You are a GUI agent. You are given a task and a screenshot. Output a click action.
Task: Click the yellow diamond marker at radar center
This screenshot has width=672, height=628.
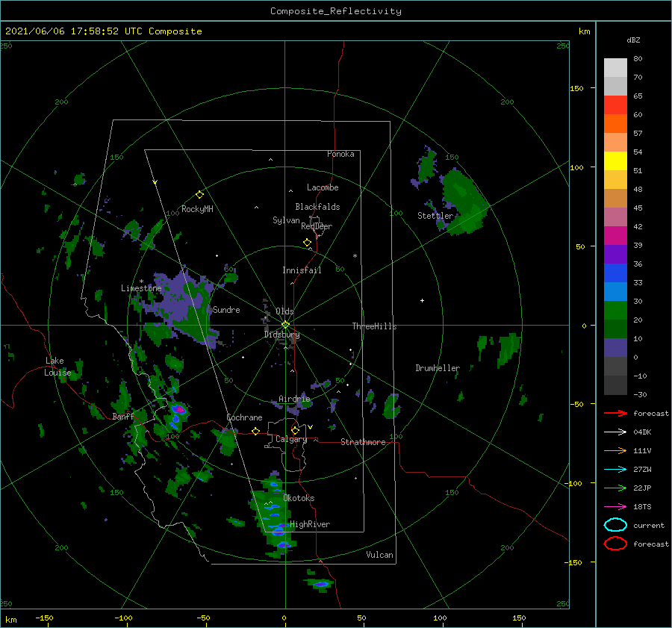[285, 325]
